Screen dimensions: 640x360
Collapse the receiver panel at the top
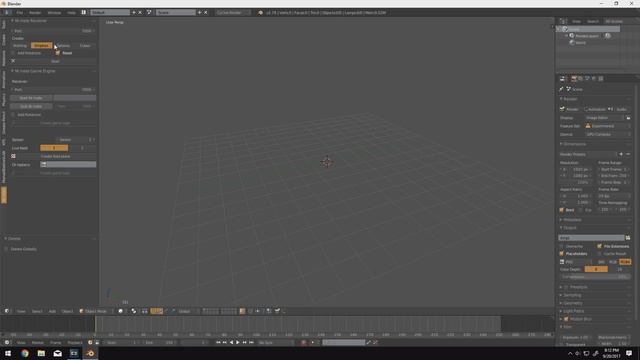pyautogui.click(x=12, y=20)
